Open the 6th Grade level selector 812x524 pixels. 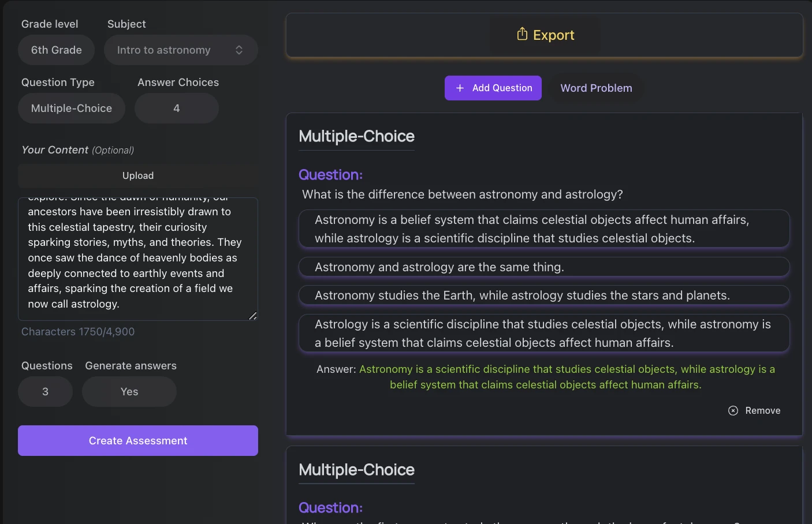[56, 50]
